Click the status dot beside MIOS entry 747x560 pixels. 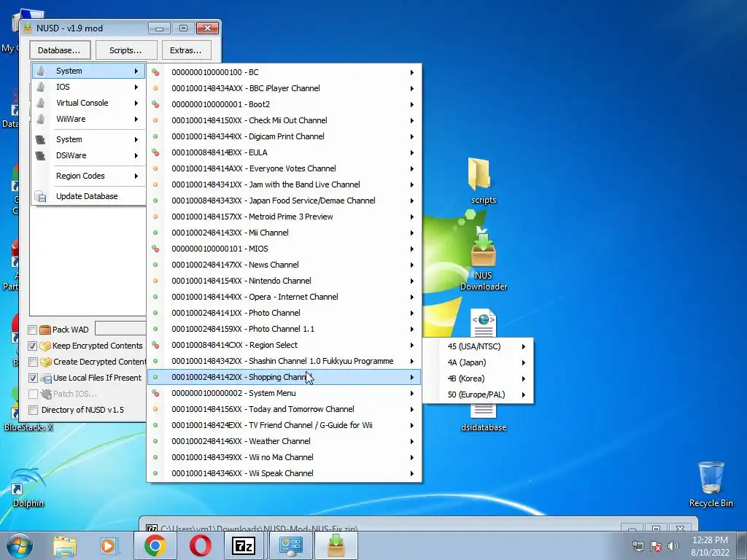[155, 249]
